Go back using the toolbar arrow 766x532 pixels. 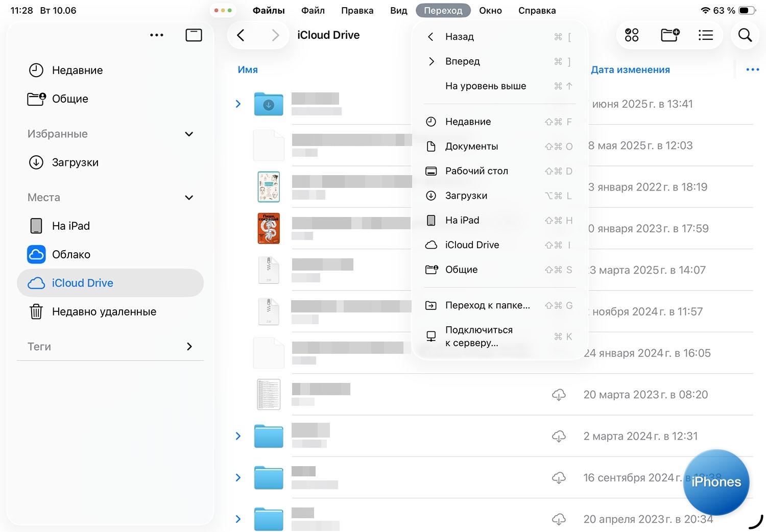point(241,35)
